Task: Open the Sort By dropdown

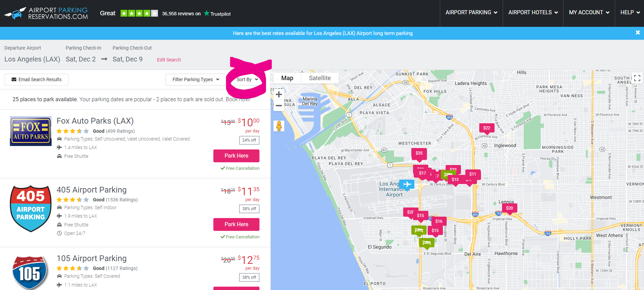Action: (x=247, y=79)
